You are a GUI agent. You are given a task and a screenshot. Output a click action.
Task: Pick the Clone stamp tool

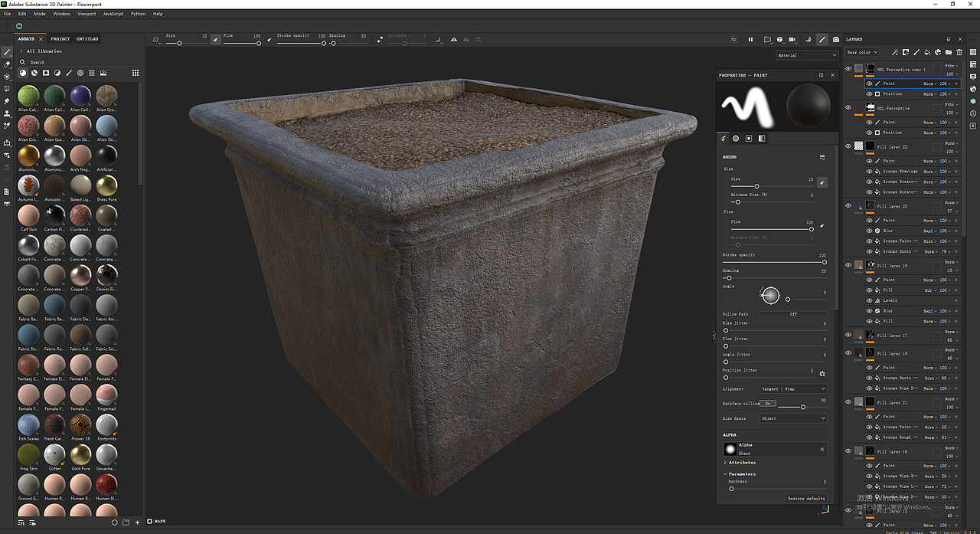point(7,113)
